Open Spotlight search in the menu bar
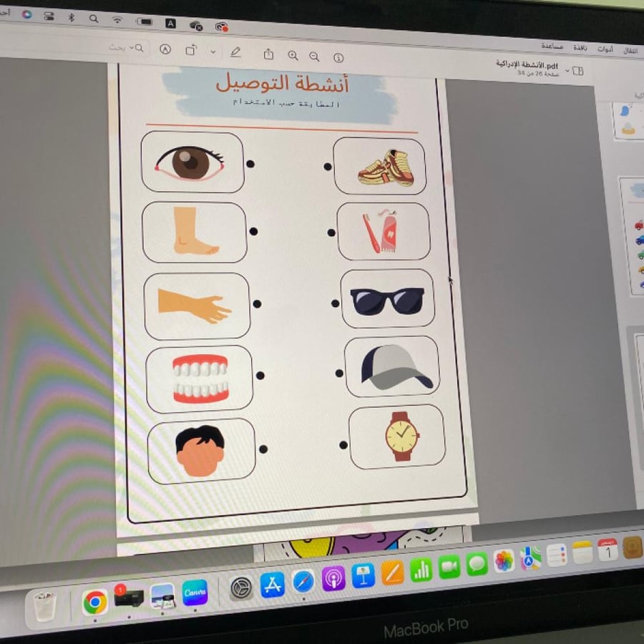644x644 pixels. pyautogui.click(x=94, y=19)
